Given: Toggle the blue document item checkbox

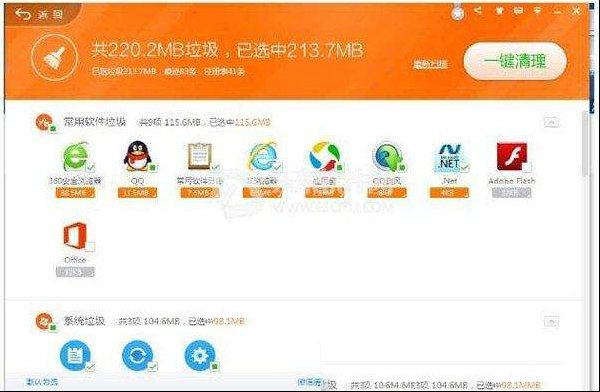Looking at the screenshot, I should coord(90,367).
